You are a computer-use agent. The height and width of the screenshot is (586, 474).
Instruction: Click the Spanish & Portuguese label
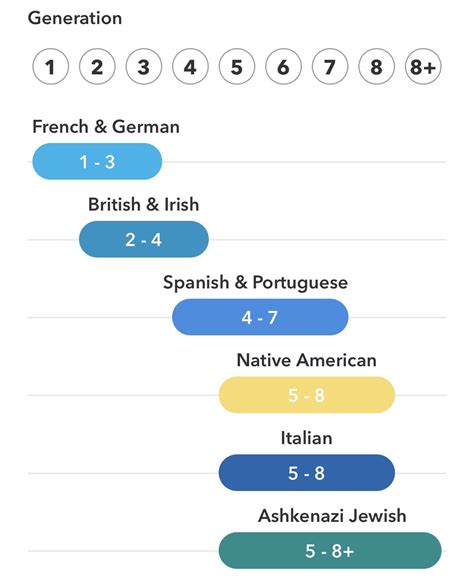pos(255,283)
